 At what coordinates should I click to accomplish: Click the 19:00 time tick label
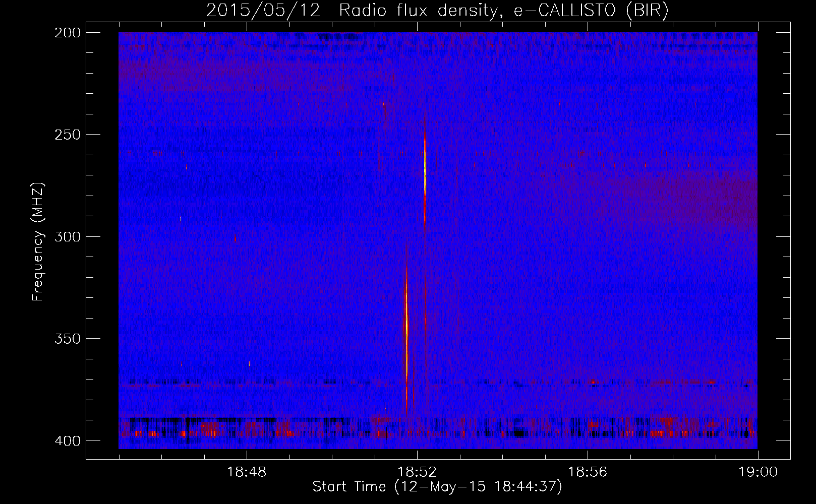click(758, 472)
